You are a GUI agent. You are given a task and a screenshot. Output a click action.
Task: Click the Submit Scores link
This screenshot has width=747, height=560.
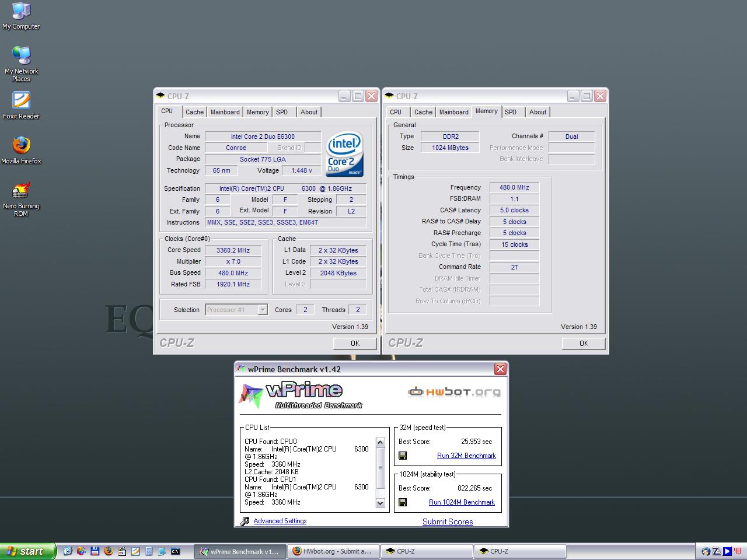(448, 522)
